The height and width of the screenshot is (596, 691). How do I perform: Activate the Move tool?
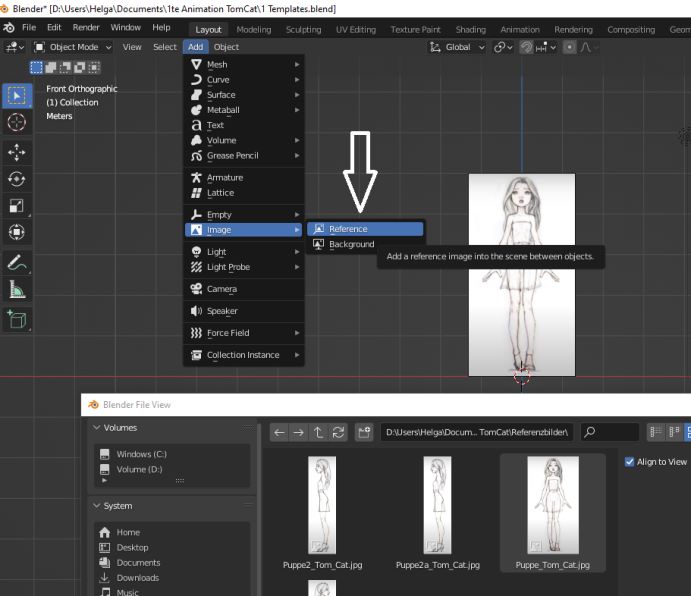17,152
